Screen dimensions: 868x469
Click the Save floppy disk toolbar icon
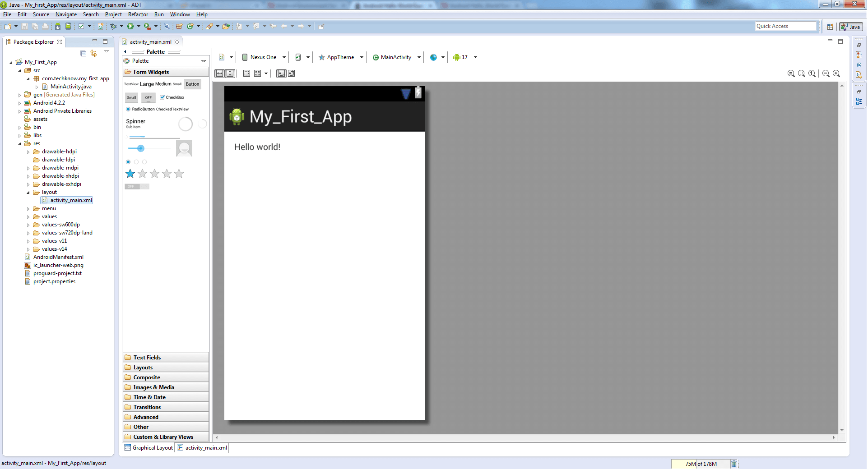(25, 26)
